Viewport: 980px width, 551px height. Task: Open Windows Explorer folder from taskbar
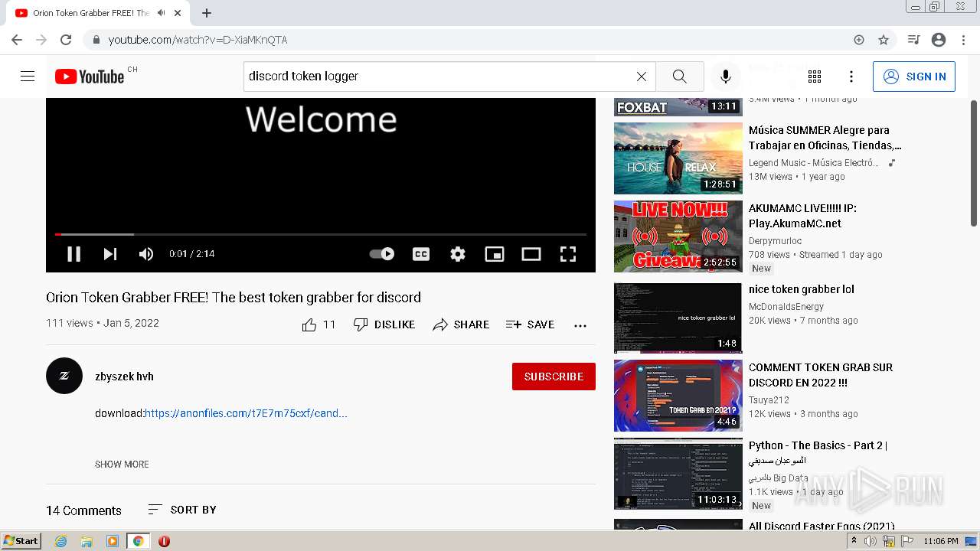pyautogui.click(x=87, y=541)
